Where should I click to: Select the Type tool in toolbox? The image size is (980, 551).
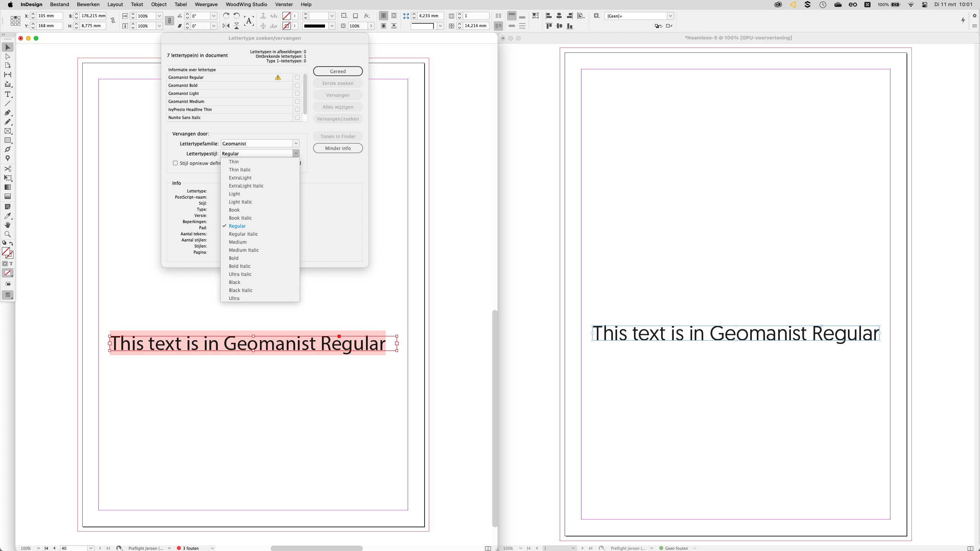(x=7, y=94)
